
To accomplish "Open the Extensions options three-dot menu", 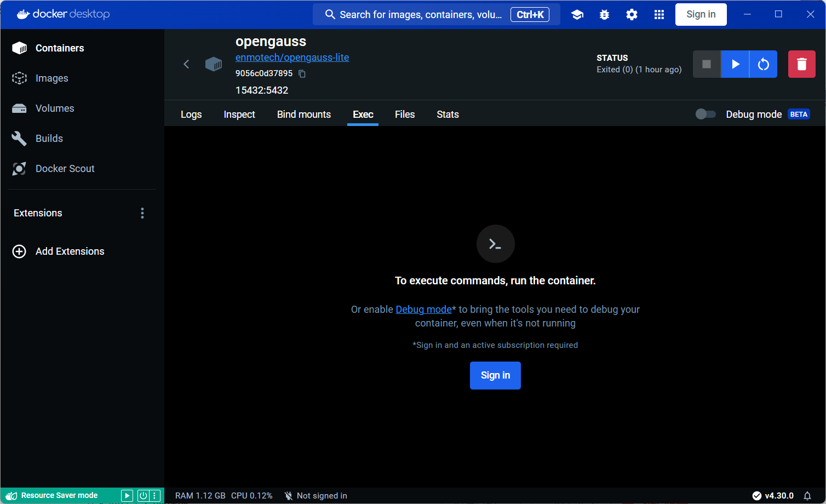I will coord(142,213).
